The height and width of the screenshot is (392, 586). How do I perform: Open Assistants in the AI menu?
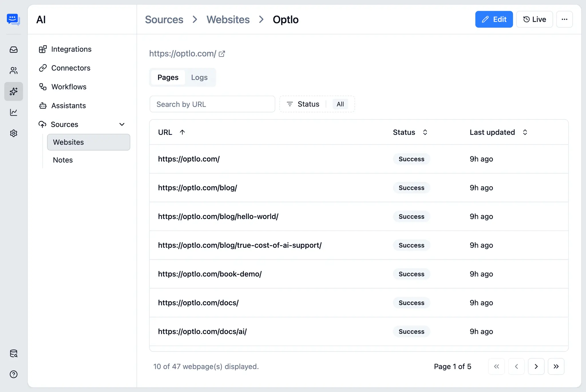[62, 106]
